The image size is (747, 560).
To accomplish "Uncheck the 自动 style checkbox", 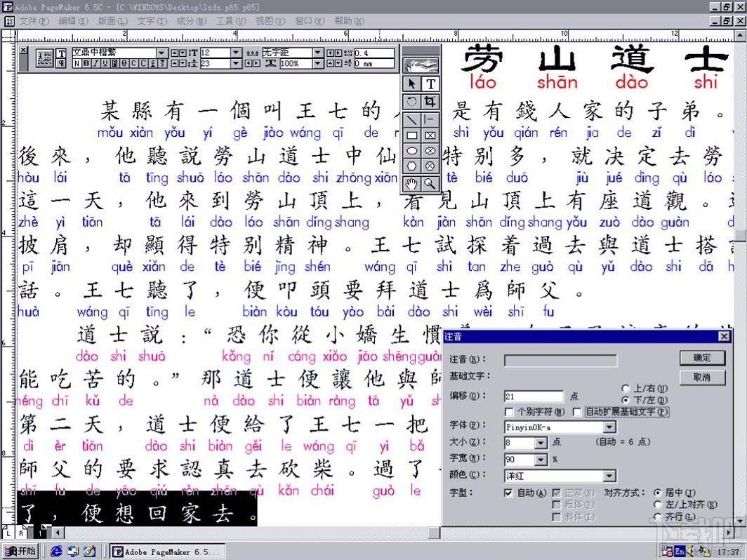I will 508,493.
